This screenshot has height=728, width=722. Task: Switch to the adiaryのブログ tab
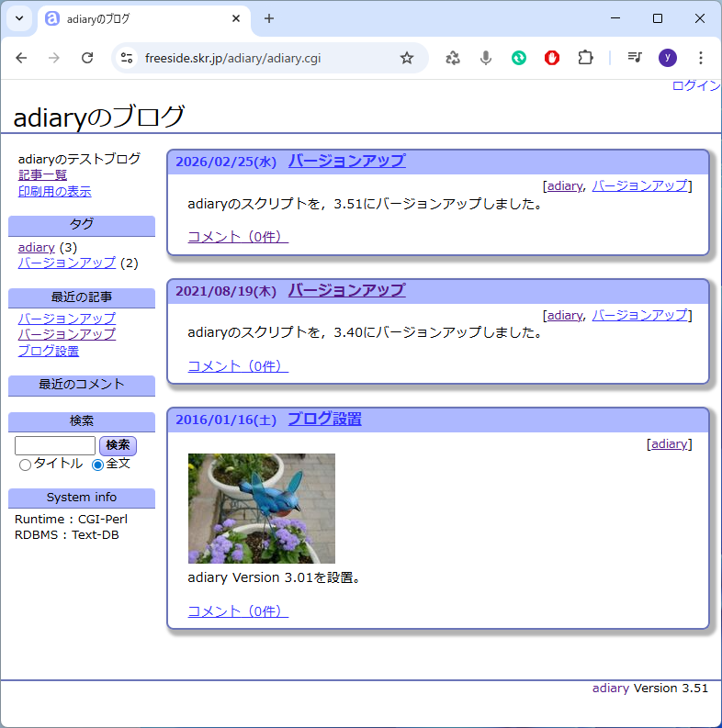[138, 18]
